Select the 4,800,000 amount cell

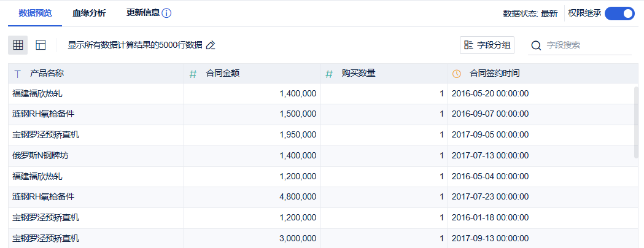click(x=298, y=197)
